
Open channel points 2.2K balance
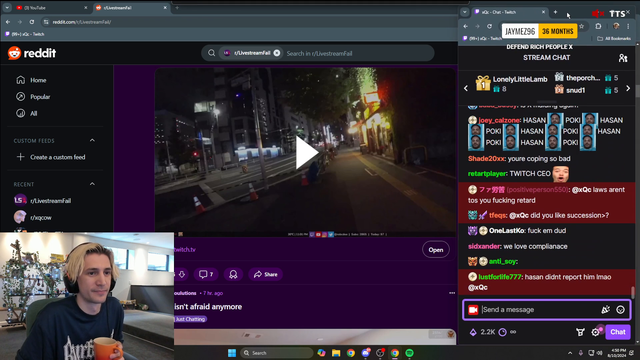483,332
